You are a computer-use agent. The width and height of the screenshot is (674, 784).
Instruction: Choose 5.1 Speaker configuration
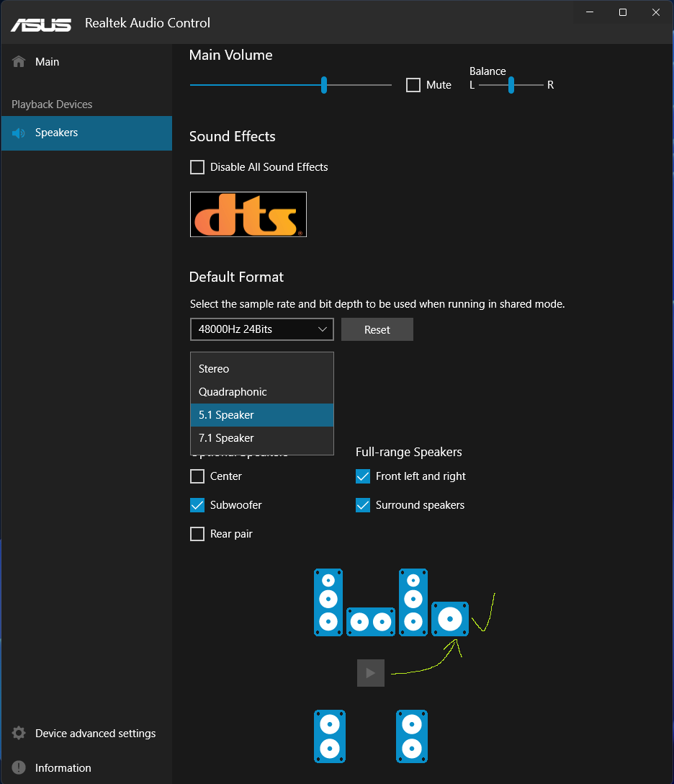(262, 415)
